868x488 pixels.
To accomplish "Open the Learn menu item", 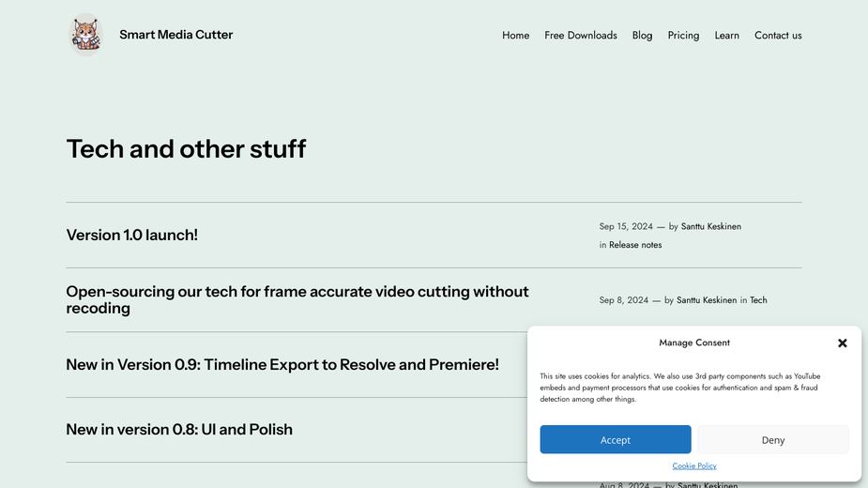I will coord(726,36).
